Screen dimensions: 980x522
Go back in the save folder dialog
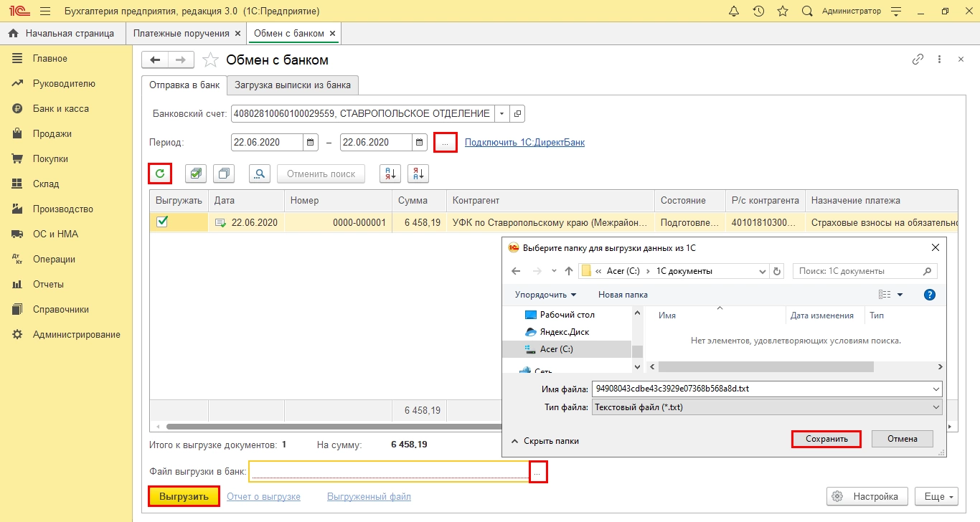coord(516,272)
